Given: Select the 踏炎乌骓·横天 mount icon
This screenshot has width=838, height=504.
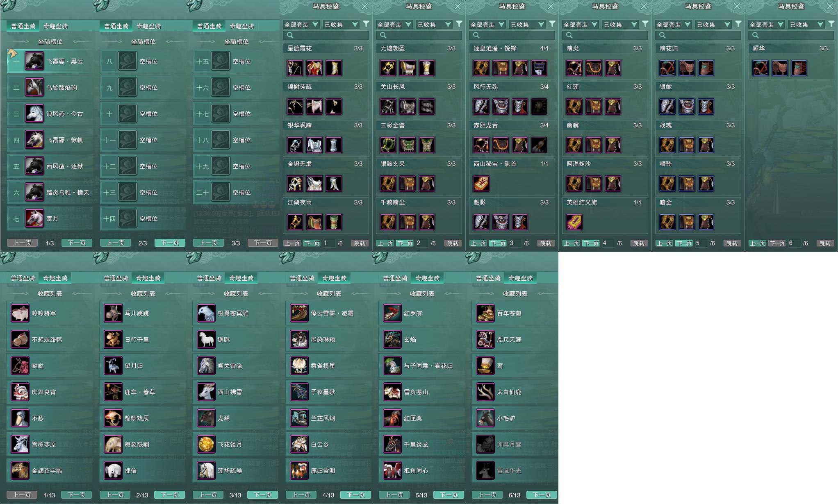Looking at the screenshot, I should [x=34, y=192].
